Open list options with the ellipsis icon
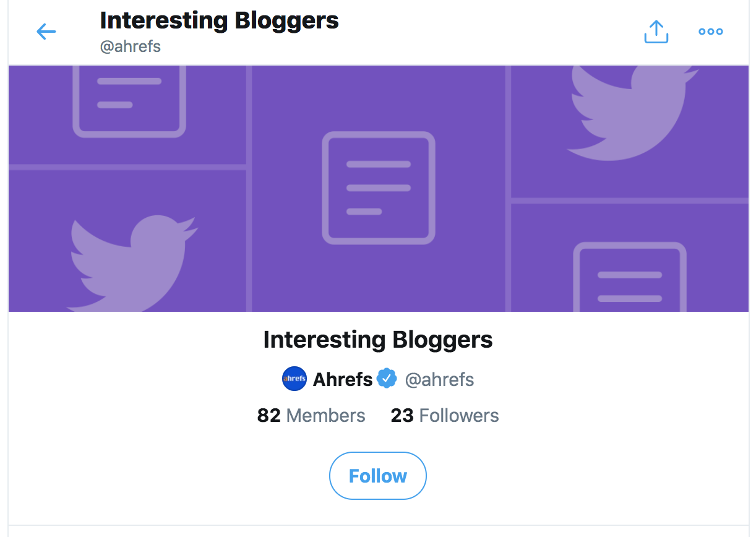The width and height of the screenshot is (756, 537). 710,32
